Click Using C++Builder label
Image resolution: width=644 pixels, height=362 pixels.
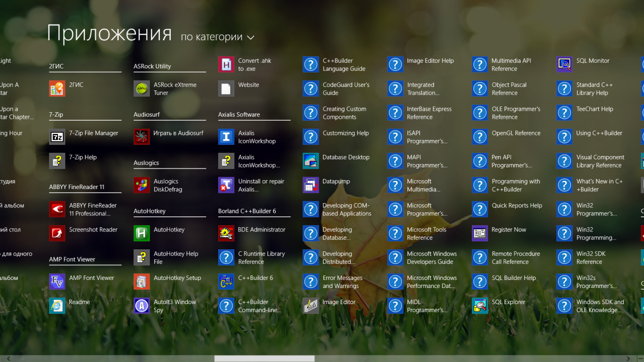[x=599, y=133]
